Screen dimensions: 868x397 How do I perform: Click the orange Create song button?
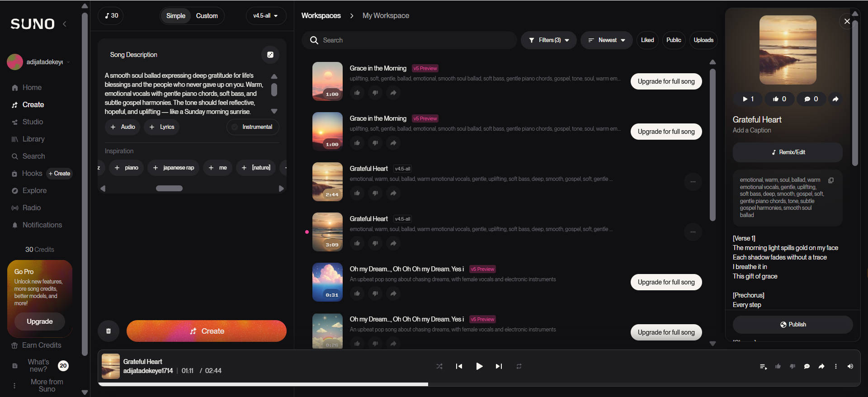[207, 331]
